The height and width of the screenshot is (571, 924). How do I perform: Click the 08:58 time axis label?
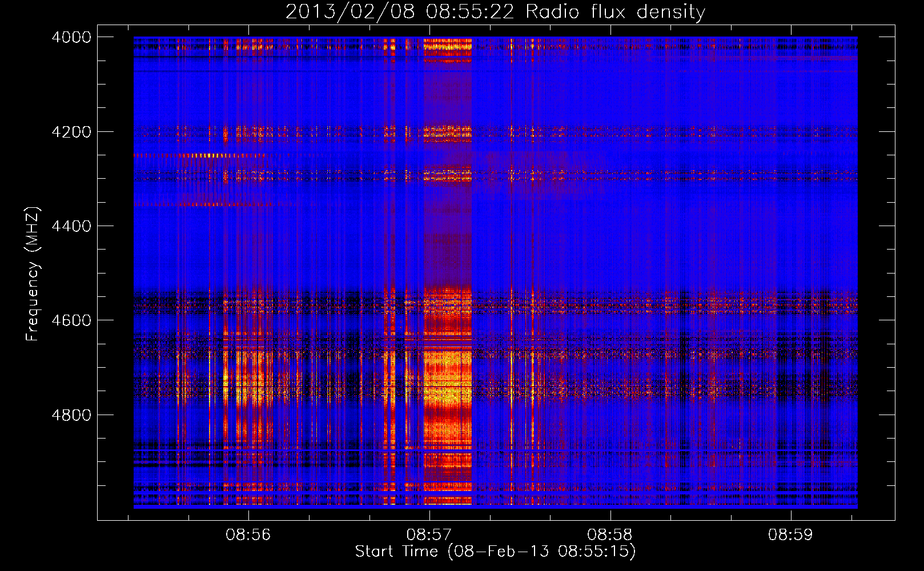point(610,535)
